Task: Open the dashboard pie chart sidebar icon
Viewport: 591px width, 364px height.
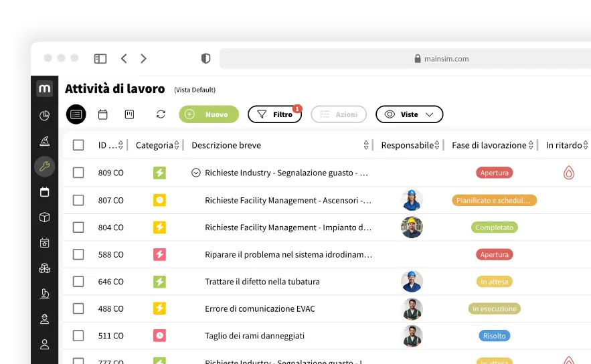Action: pyautogui.click(x=44, y=115)
